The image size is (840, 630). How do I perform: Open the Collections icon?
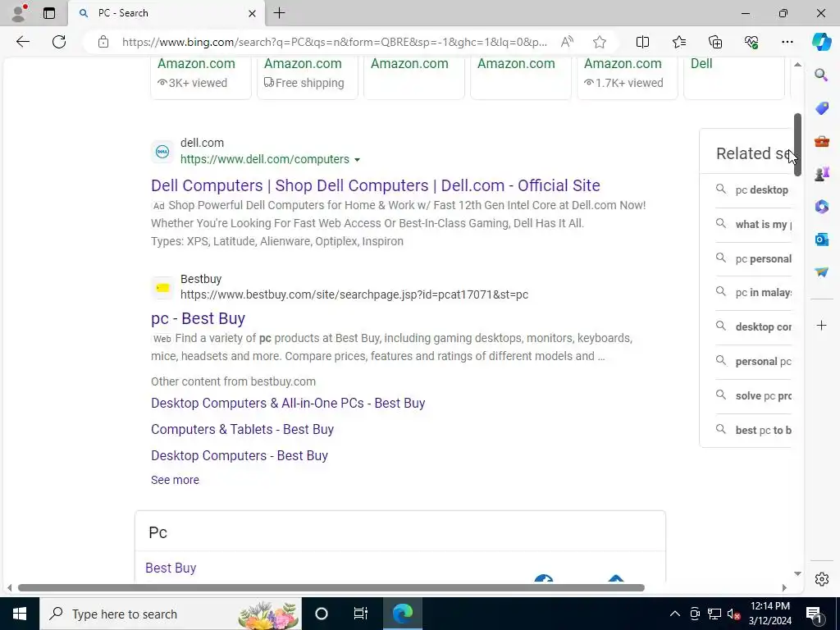pyautogui.click(x=715, y=42)
